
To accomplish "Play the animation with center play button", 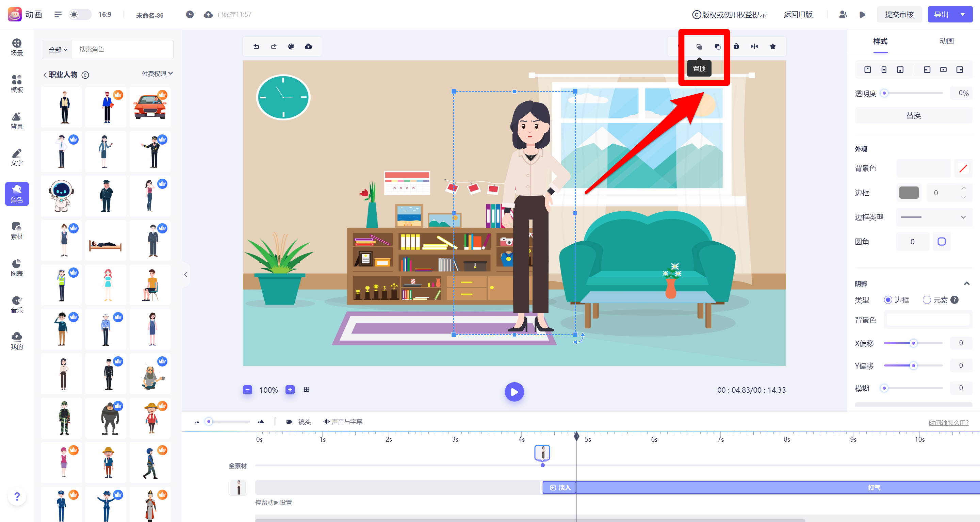I will point(514,392).
